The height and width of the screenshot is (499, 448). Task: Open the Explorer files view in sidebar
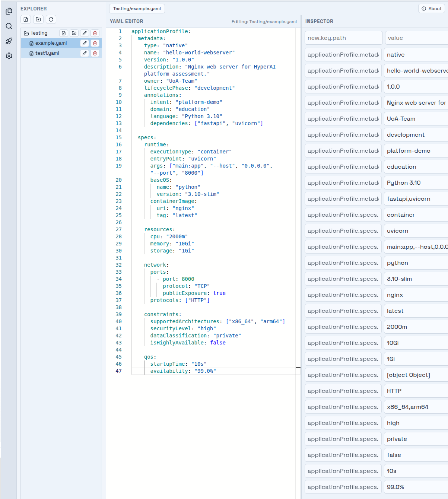[9, 11]
